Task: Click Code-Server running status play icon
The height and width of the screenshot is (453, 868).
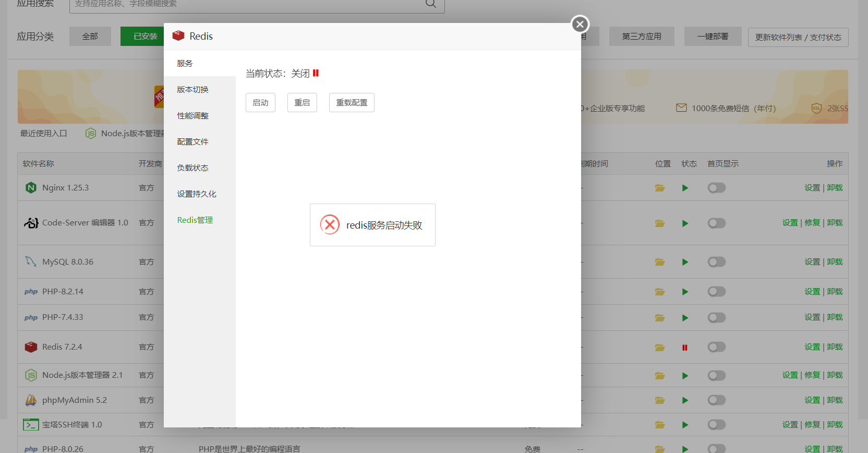Action: [685, 223]
